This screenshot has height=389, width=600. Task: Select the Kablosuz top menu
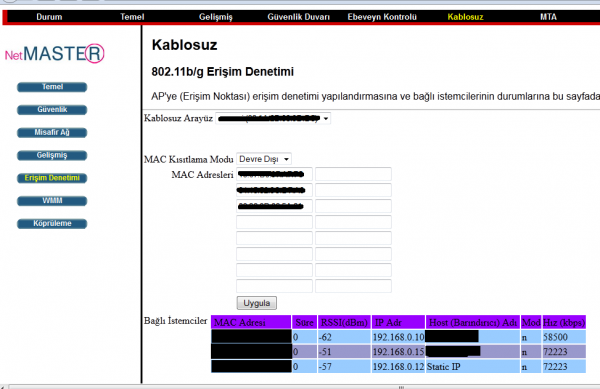(465, 17)
